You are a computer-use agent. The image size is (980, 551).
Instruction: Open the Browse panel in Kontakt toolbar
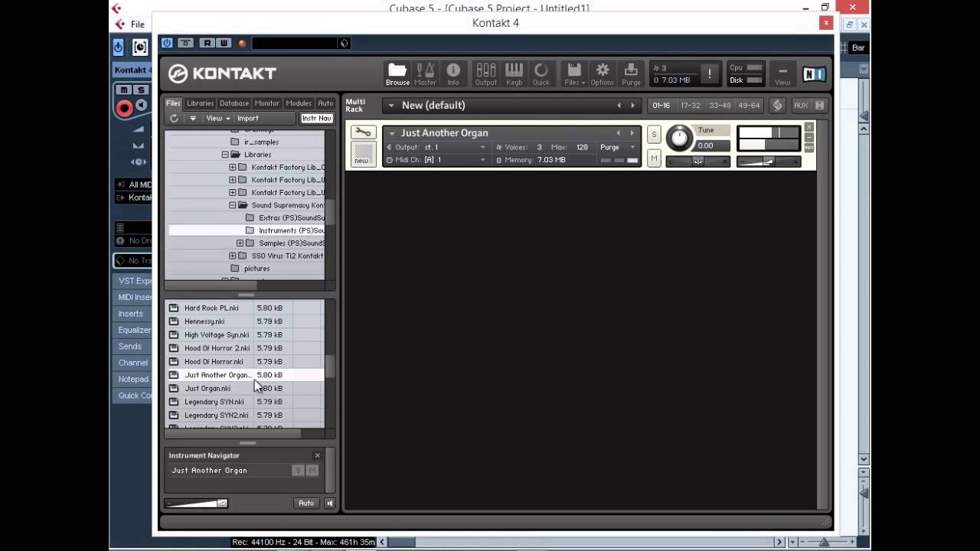(x=397, y=73)
